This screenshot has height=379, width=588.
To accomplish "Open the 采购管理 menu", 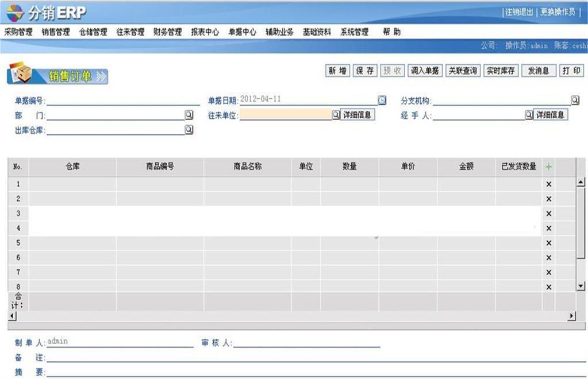I will (18, 32).
